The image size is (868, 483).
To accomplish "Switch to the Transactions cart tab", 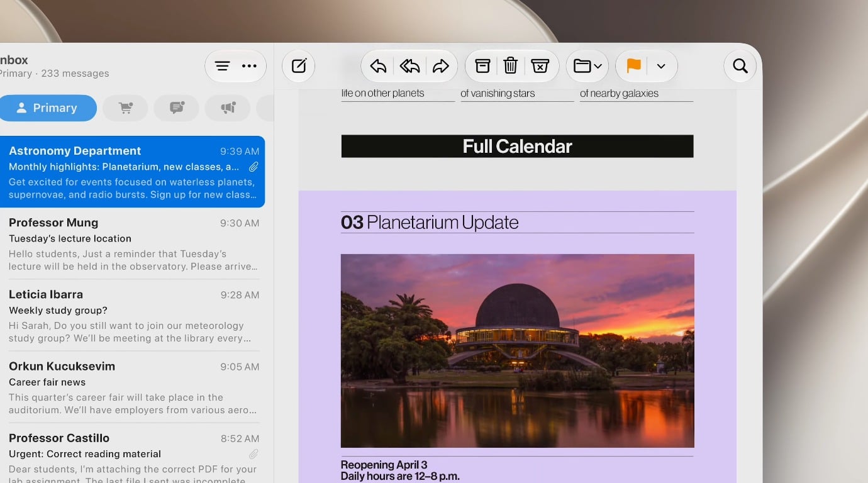I will [x=126, y=108].
